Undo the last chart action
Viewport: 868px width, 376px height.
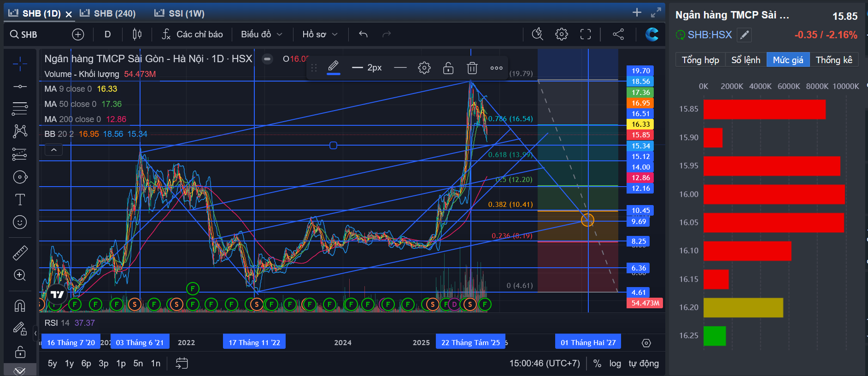(363, 34)
